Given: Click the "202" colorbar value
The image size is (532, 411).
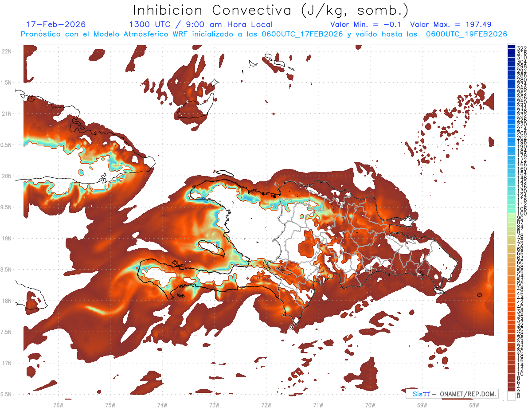Looking at the screenshot, I should pyautogui.click(x=522, y=137).
